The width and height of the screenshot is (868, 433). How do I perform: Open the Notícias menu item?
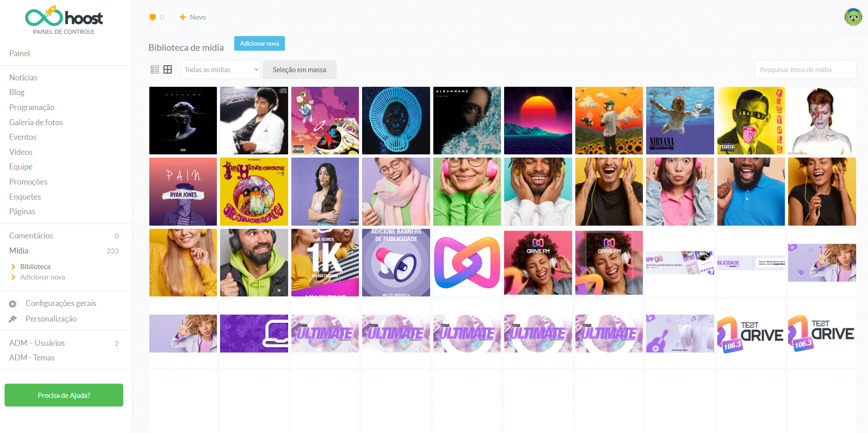(x=23, y=78)
